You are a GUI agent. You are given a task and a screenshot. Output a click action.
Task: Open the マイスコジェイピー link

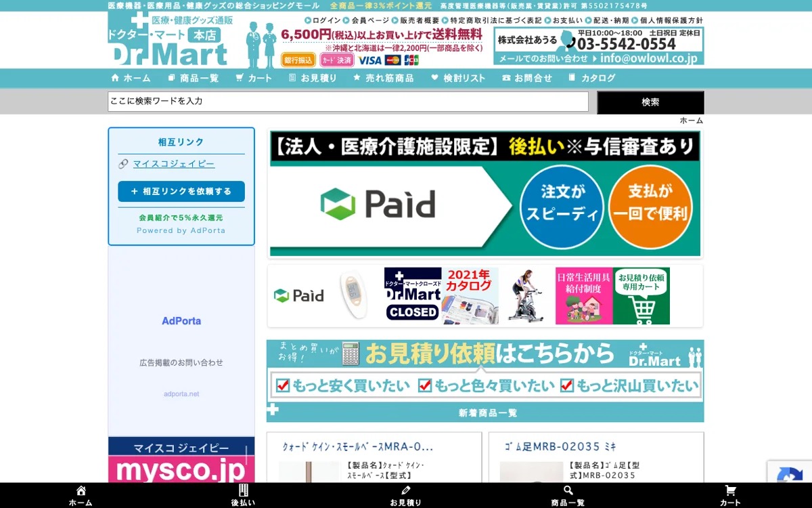click(174, 164)
